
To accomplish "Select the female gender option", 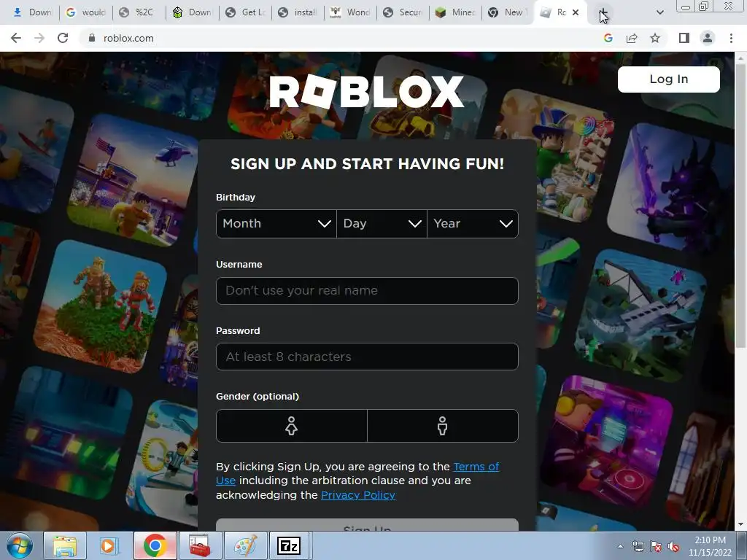I will pyautogui.click(x=292, y=426).
